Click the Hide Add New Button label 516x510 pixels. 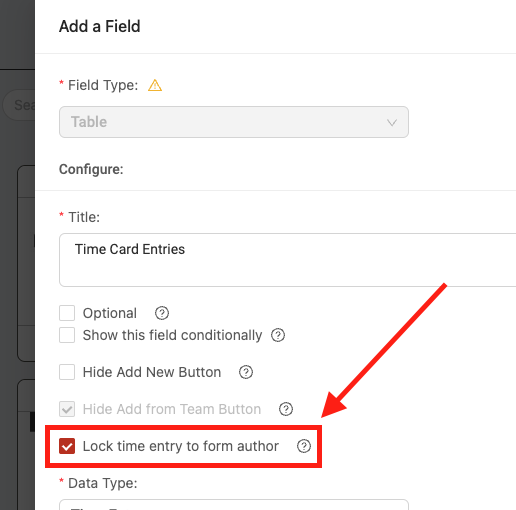click(x=152, y=372)
